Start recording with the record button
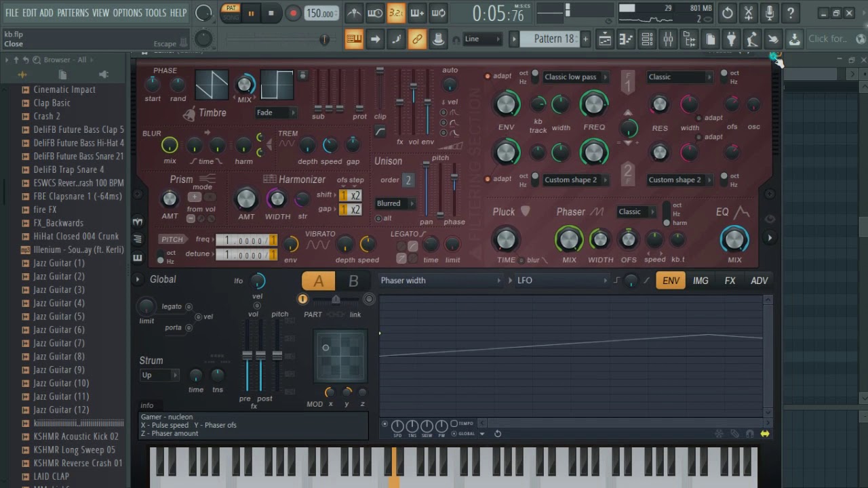Screen dimensions: 868x488 [293, 13]
